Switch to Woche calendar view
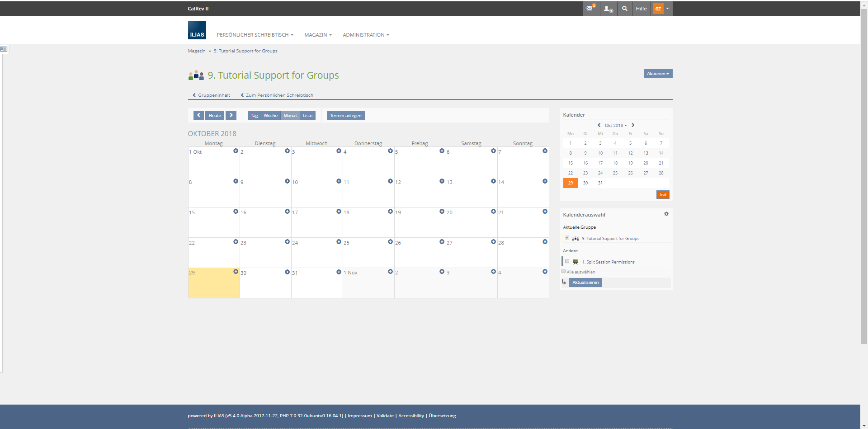Screen dimensions: 868x429 [270, 116]
